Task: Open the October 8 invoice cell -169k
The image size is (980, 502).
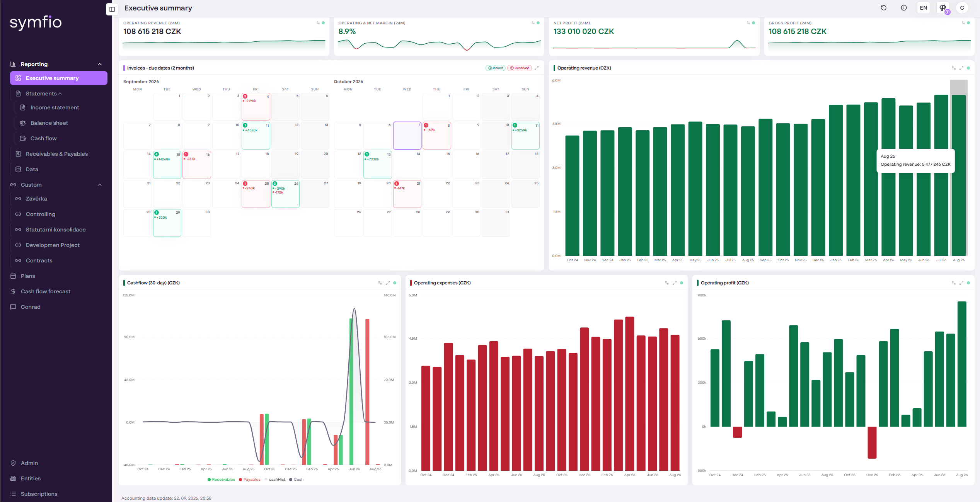Action: 436,136
